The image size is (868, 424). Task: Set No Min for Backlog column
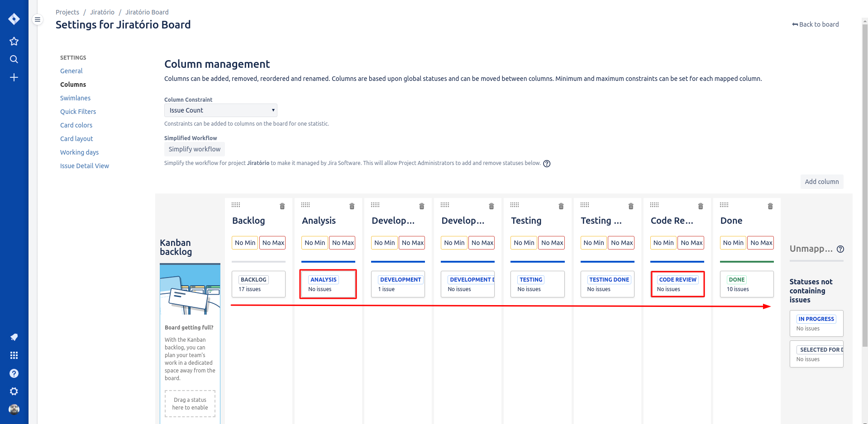pos(245,243)
